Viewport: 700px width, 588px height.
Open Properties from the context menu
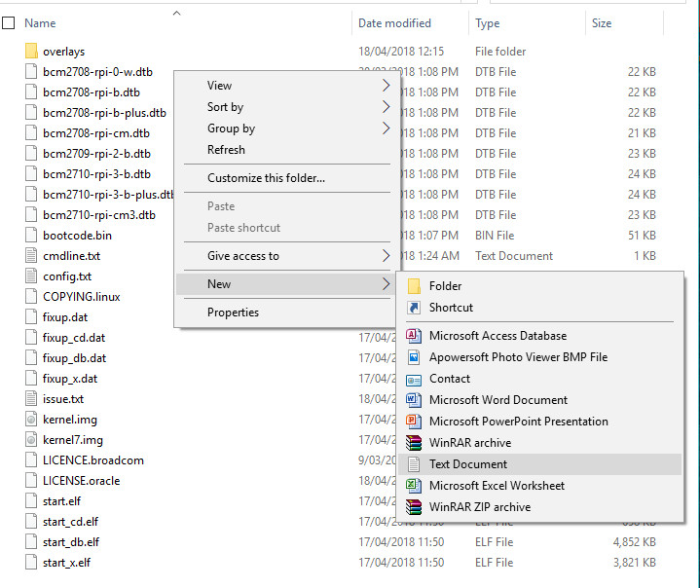pyautogui.click(x=233, y=312)
